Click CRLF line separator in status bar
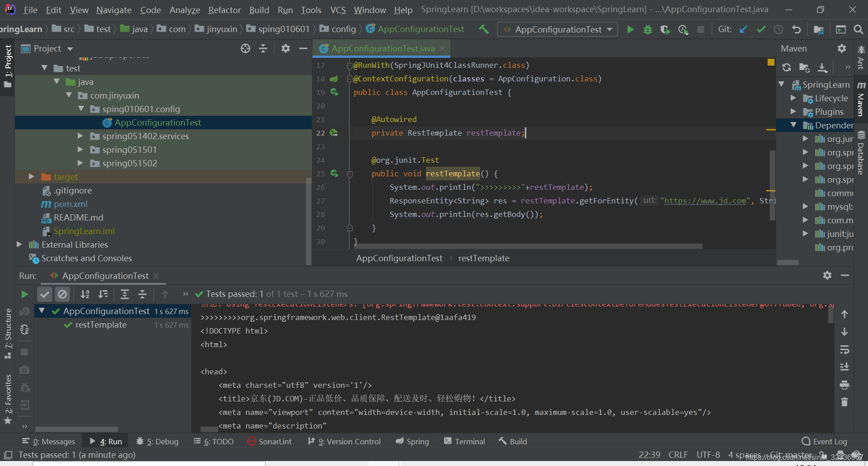 [x=678, y=455]
